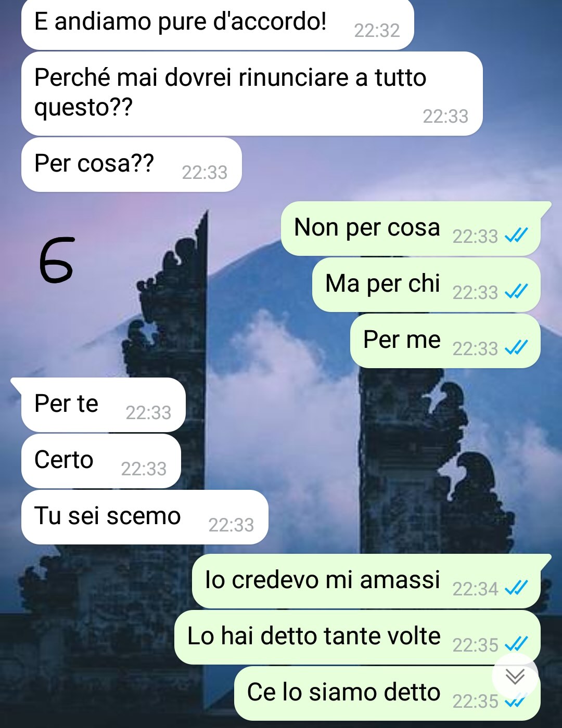Tap the scroll-to-bottom double chevron button

[515, 677]
